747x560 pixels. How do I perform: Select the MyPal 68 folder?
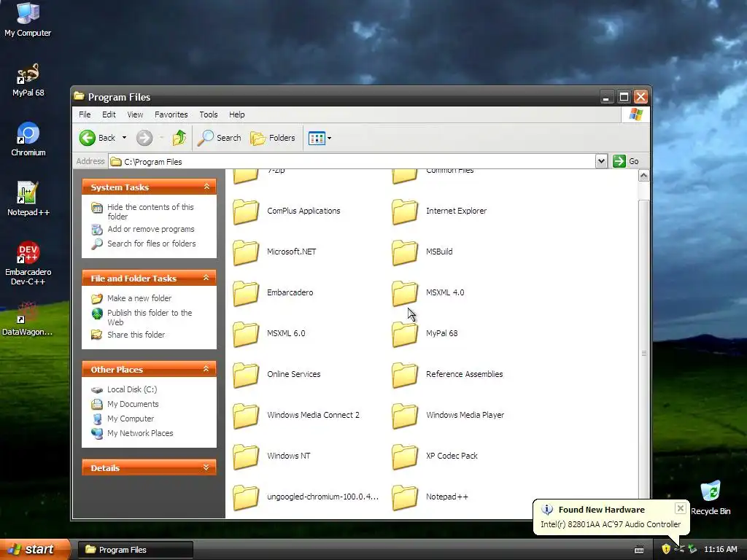(425, 334)
